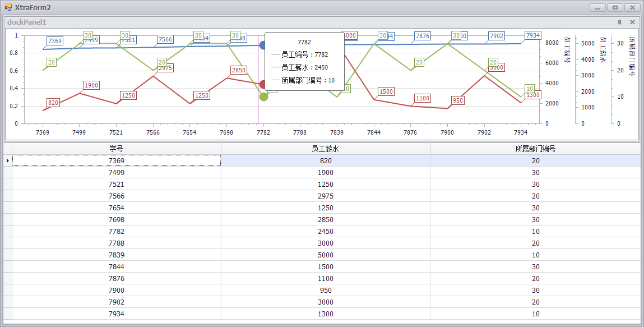Select the 7900 cell in the grid
Image resolution: width=644 pixels, height=327 pixels.
pos(117,291)
